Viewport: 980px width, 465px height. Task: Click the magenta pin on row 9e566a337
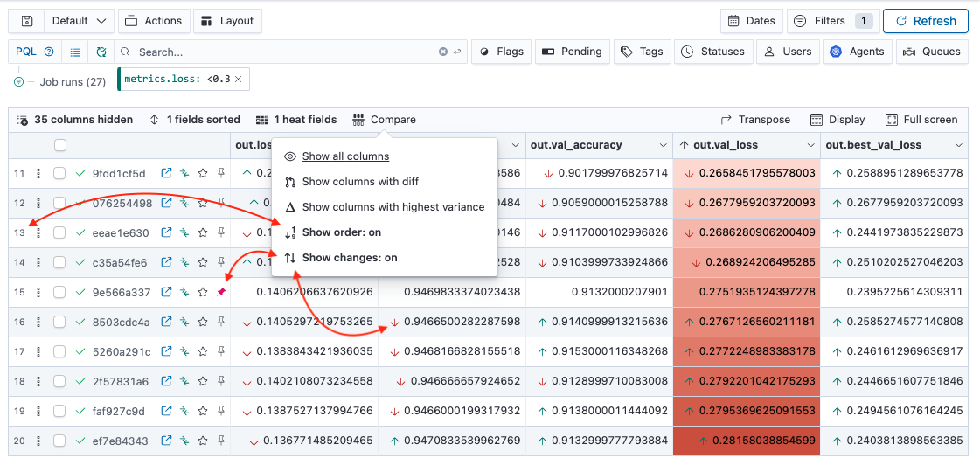(220, 292)
